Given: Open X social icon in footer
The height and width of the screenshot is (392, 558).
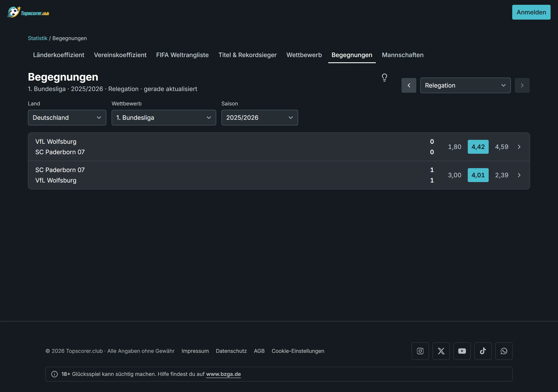Looking at the screenshot, I should pos(441,351).
